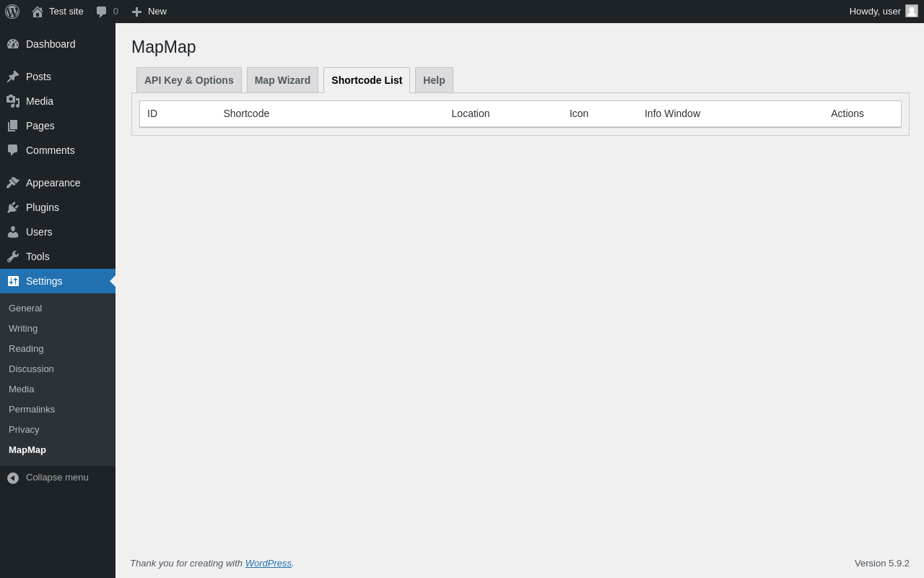Image resolution: width=924 pixels, height=578 pixels.
Task: Click the plus icon next to New
Action: [136, 12]
